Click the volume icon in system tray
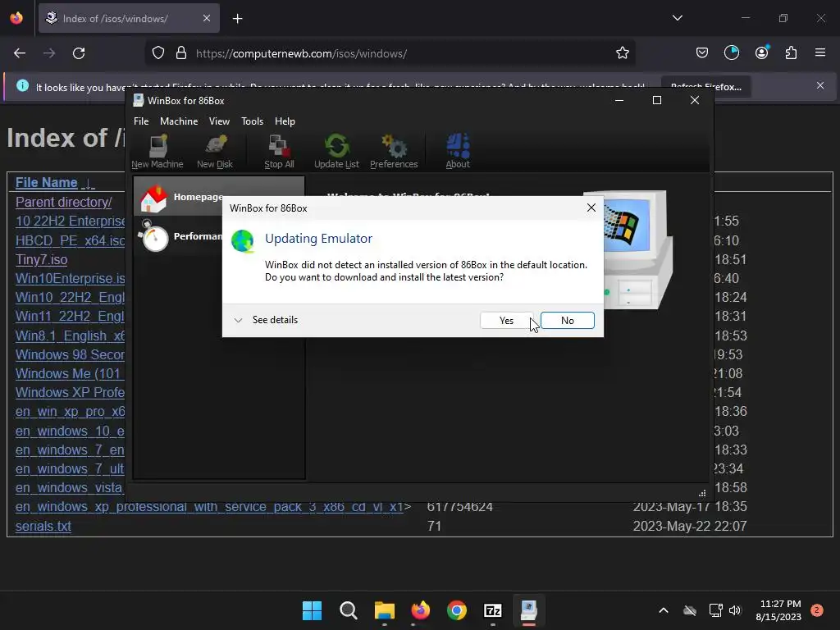Screen dimensions: 840x630 [735, 610]
